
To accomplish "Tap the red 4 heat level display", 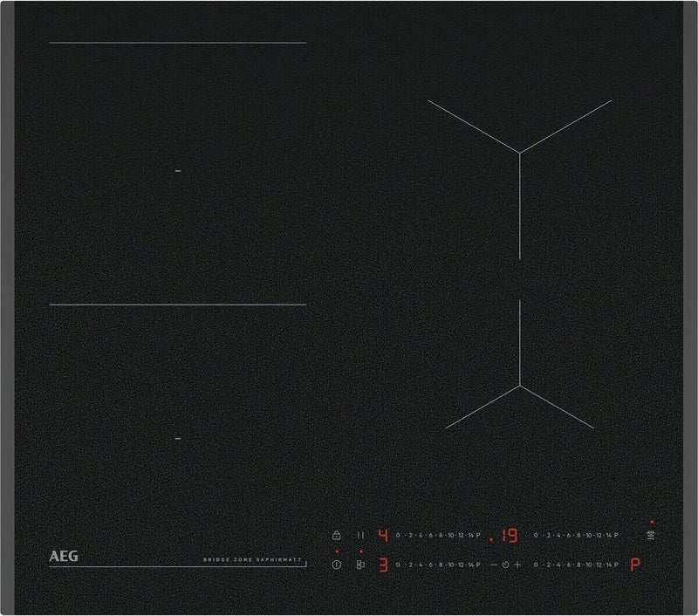I will point(382,535).
